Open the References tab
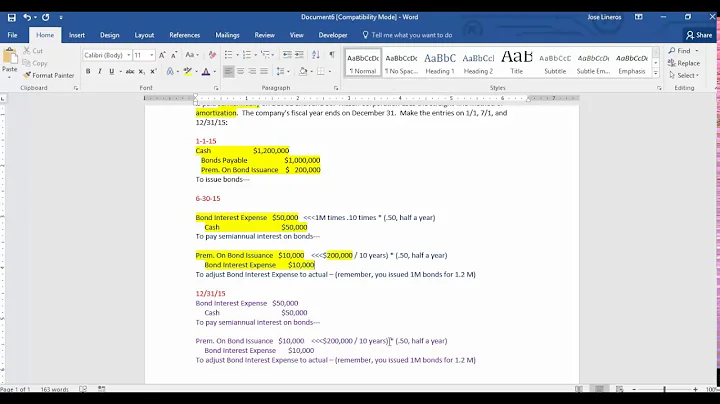 tap(185, 35)
